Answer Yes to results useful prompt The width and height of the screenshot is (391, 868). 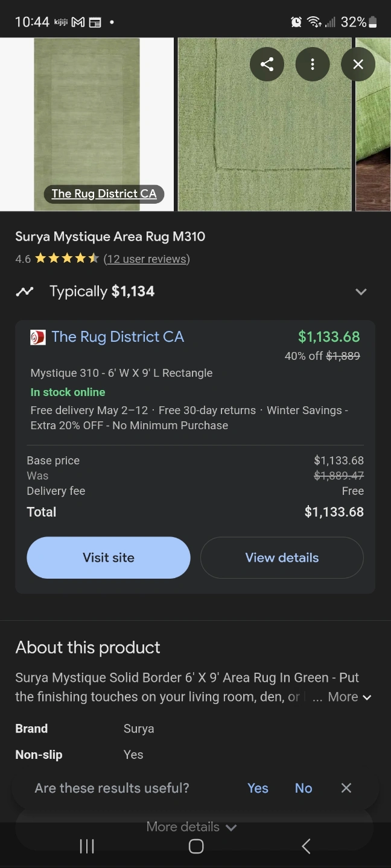(x=258, y=788)
